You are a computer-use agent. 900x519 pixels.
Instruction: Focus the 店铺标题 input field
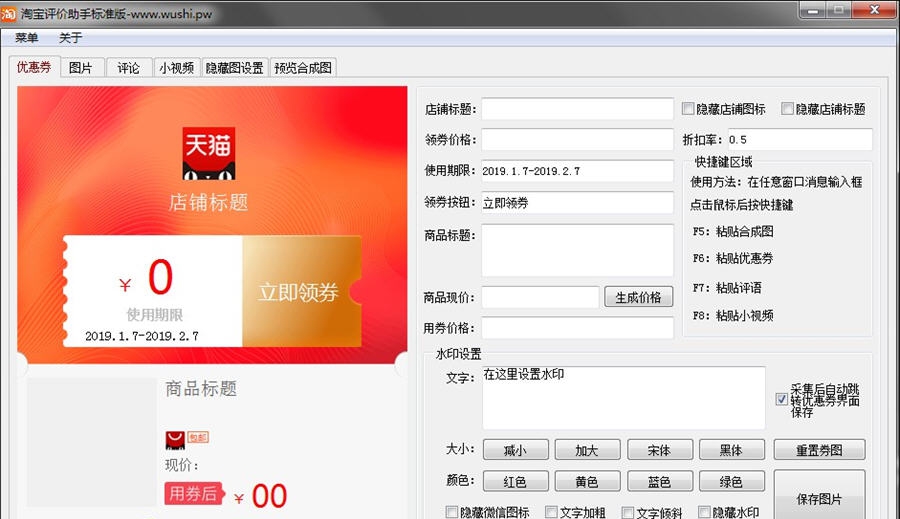coord(577,109)
